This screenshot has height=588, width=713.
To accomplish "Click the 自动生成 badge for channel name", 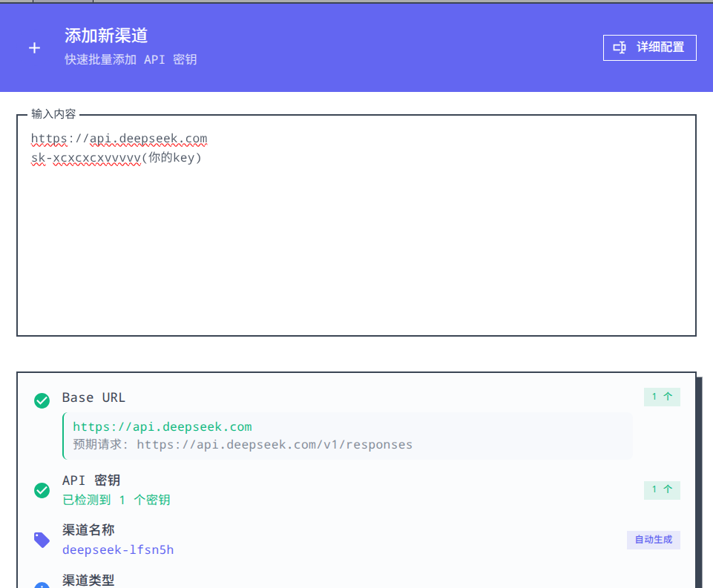I will (x=654, y=540).
